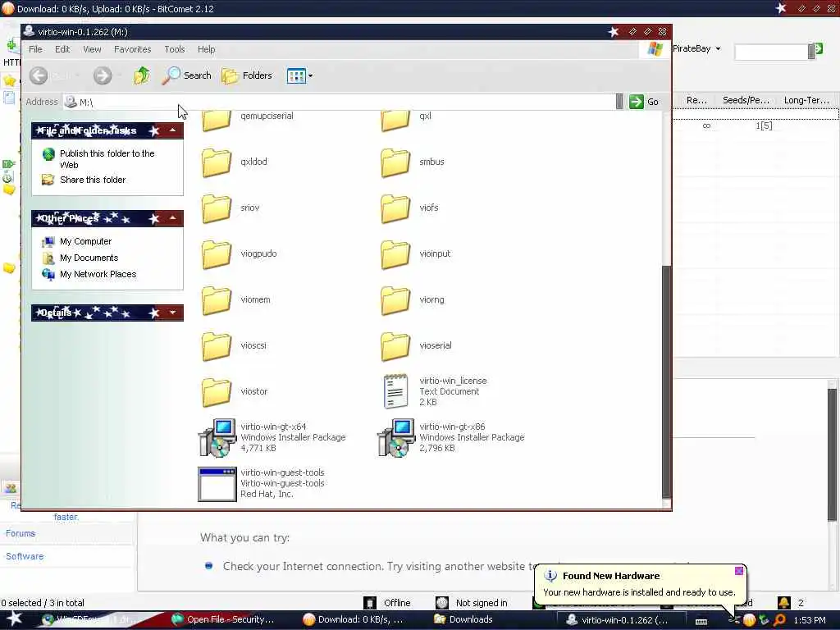Collapse File and Folder Tasks panel
This screenshot has height=630, width=840.
[172, 130]
